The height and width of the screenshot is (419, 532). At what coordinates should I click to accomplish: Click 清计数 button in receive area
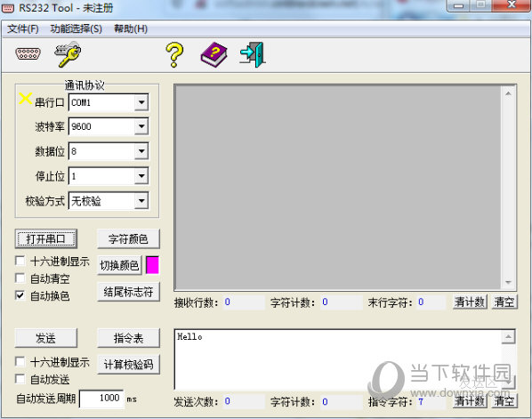click(470, 302)
